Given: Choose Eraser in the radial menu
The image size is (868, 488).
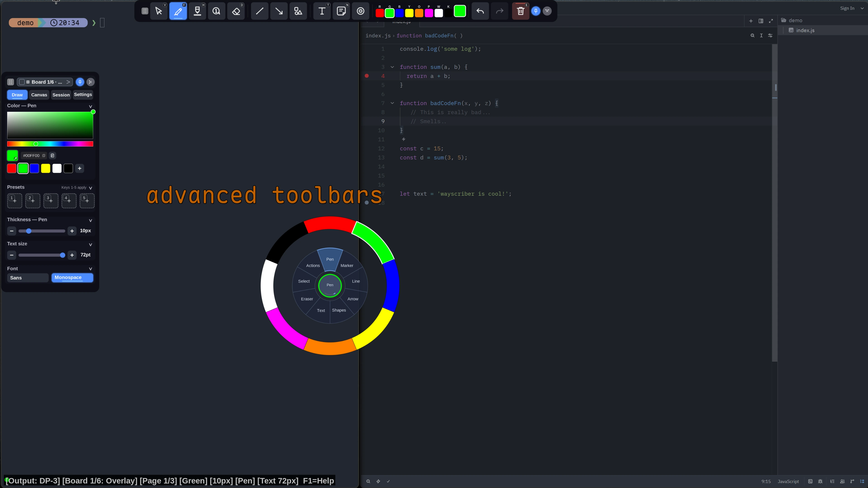Looking at the screenshot, I should (307, 299).
